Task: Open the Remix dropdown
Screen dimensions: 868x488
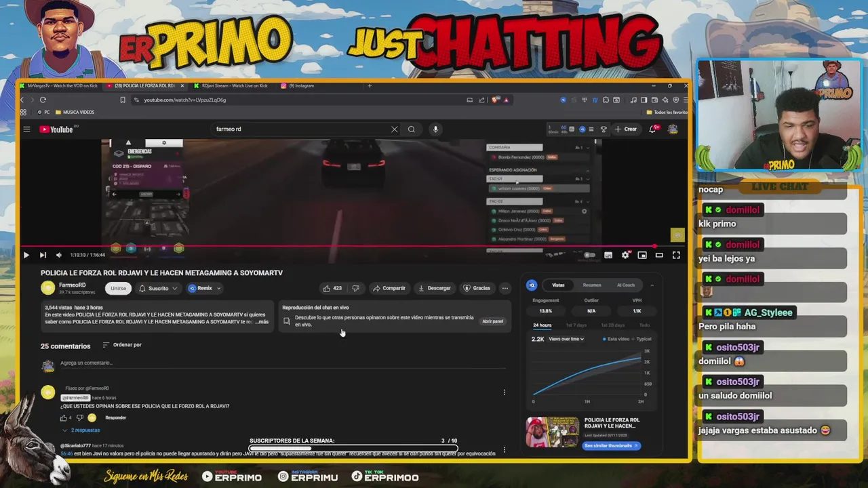Action: (205, 288)
